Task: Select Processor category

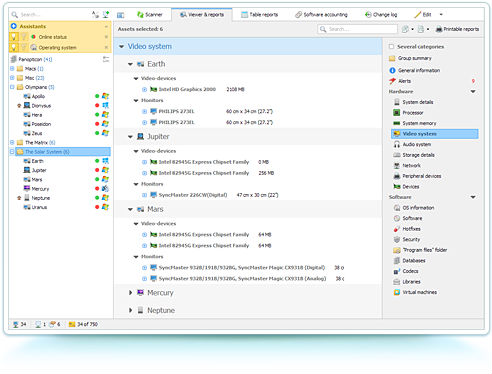Action: [408, 113]
